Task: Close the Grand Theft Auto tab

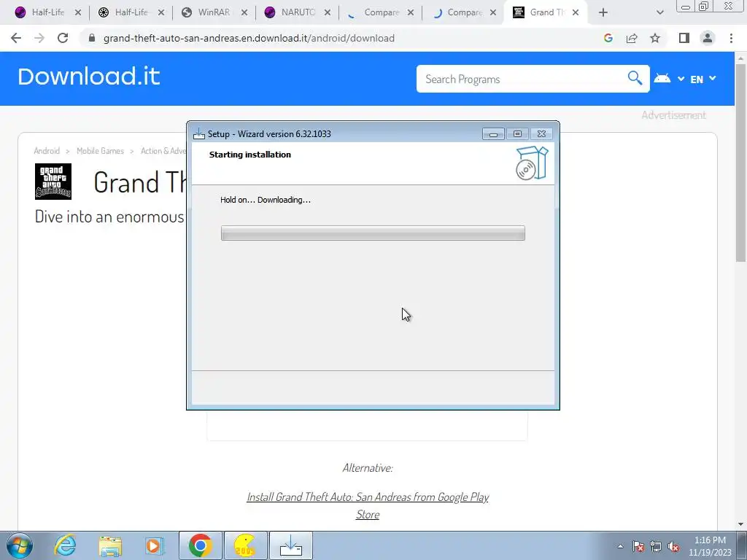Action: (576, 13)
